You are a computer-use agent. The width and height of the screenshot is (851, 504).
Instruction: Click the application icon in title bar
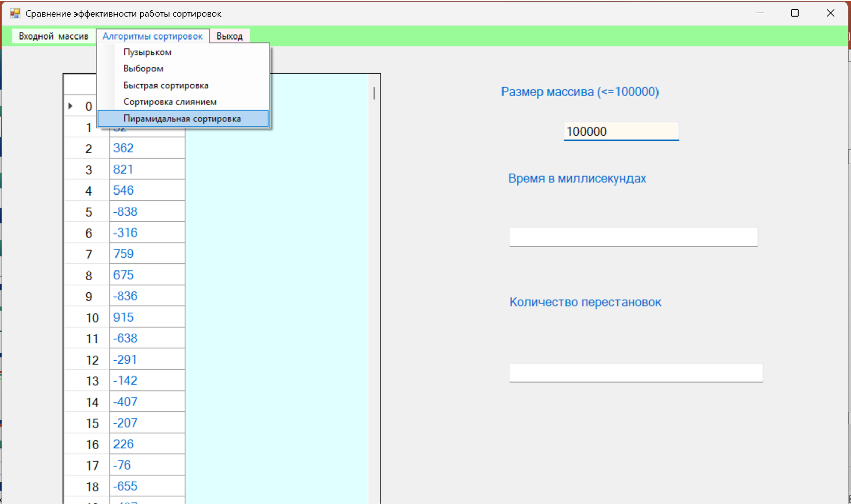click(x=15, y=13)
